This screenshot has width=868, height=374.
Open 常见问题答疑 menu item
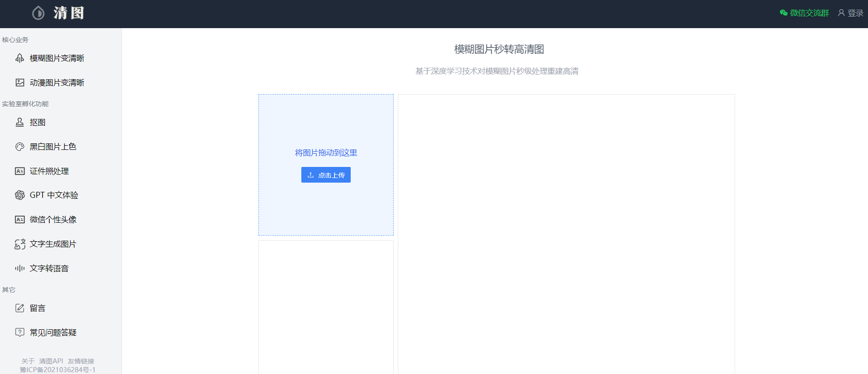(53, 332)
